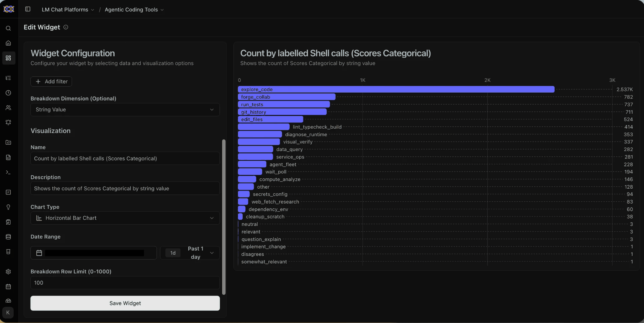This screenshot has height=323, width=644.
Task: Open tracing list-tree sidebar icon
Action: (8, 78)
